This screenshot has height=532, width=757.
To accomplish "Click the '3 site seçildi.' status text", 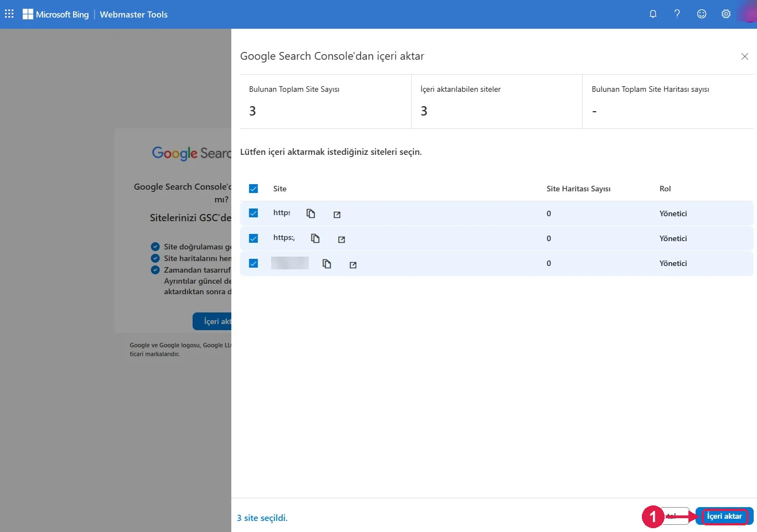I will click(x=262, y=518).
